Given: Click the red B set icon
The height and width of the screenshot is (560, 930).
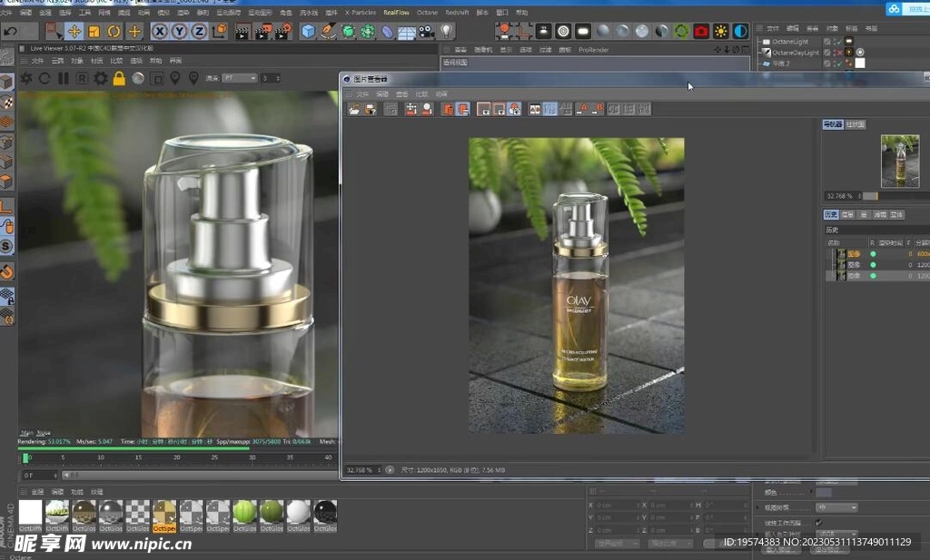Looking at the screenshot, I should click(598, 109).
